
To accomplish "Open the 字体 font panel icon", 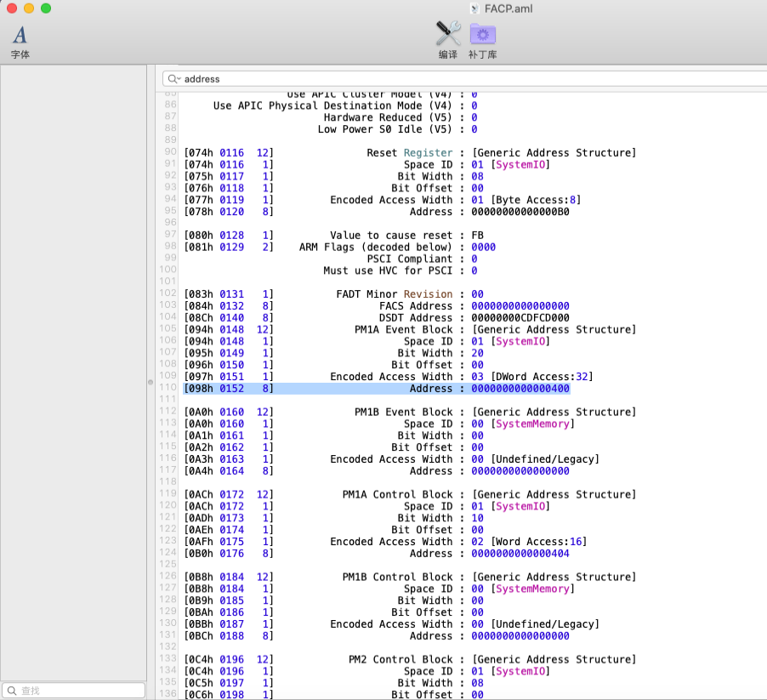I will tap(20, 35).
